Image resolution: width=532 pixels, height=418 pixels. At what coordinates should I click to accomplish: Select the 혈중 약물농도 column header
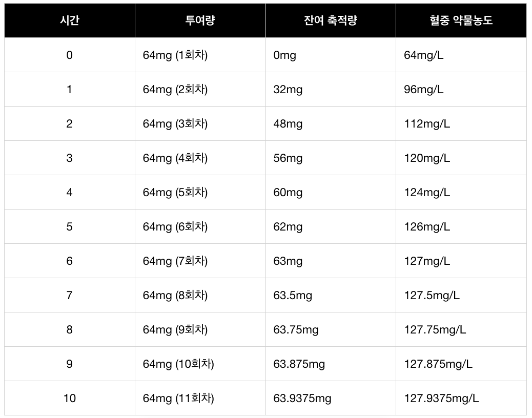coord(461,20)
